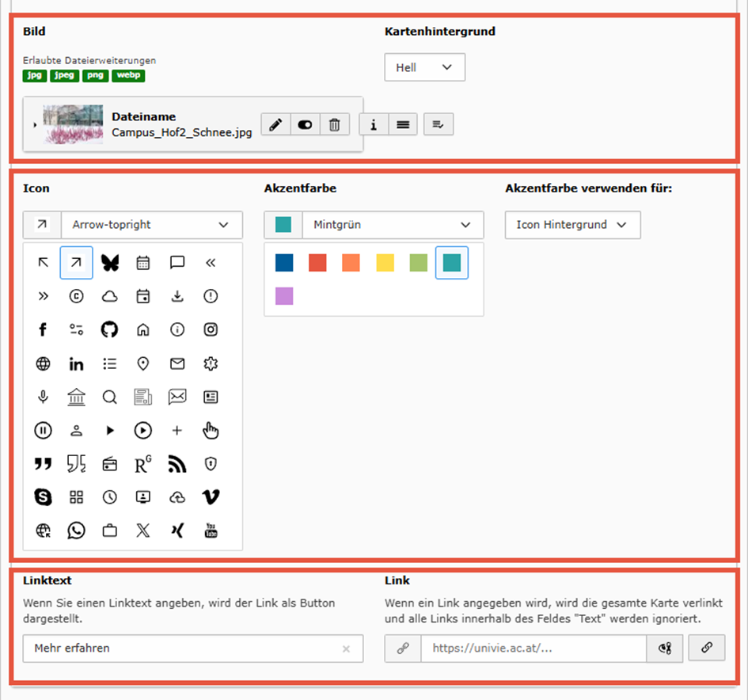Select the globe icon

(43, 364)
